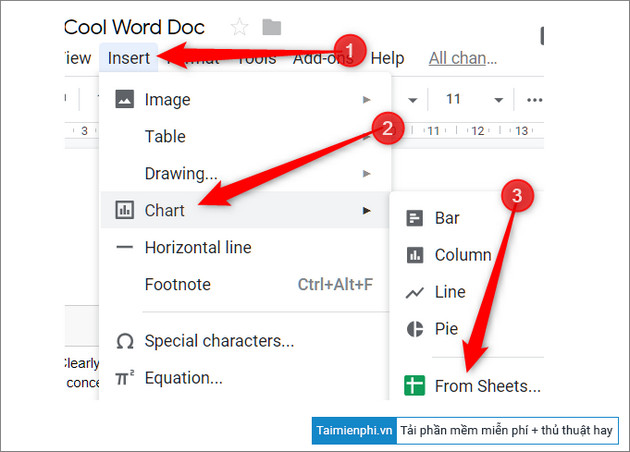The width and height of the screenshot is (630, 452).
Task: Open the All changes saved link
Action: coord(463,59)
